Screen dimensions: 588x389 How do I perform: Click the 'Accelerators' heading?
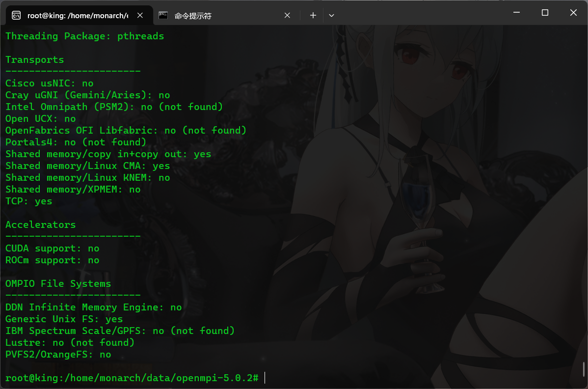41,225
